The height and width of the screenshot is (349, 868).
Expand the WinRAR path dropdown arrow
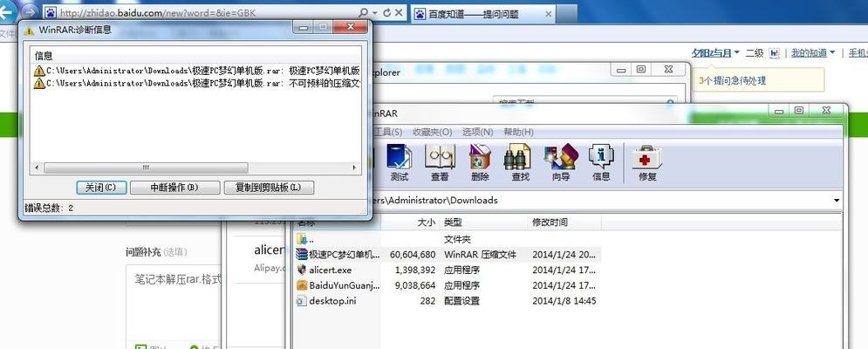tap(837, 200)
